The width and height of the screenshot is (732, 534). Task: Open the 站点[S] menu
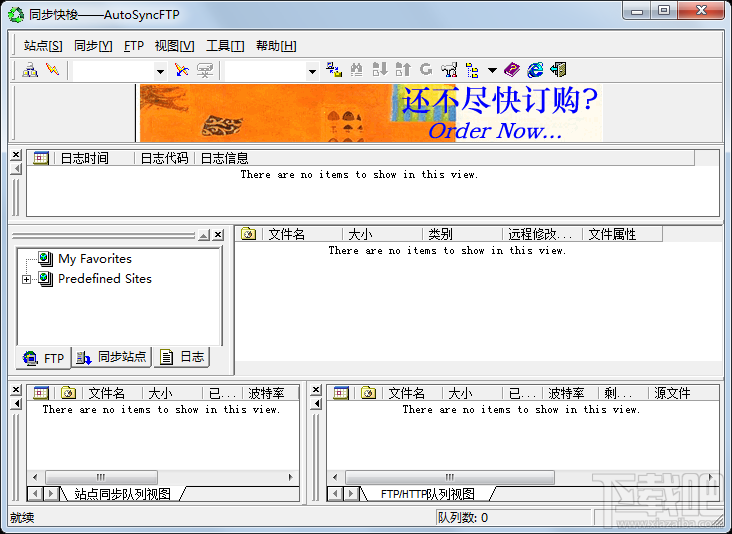[x=43, y=46]
